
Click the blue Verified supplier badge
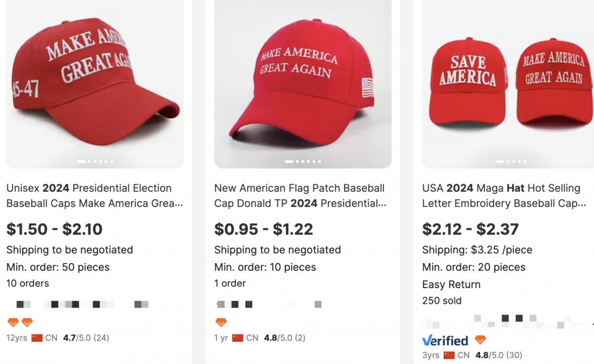(x=445, y=340)
